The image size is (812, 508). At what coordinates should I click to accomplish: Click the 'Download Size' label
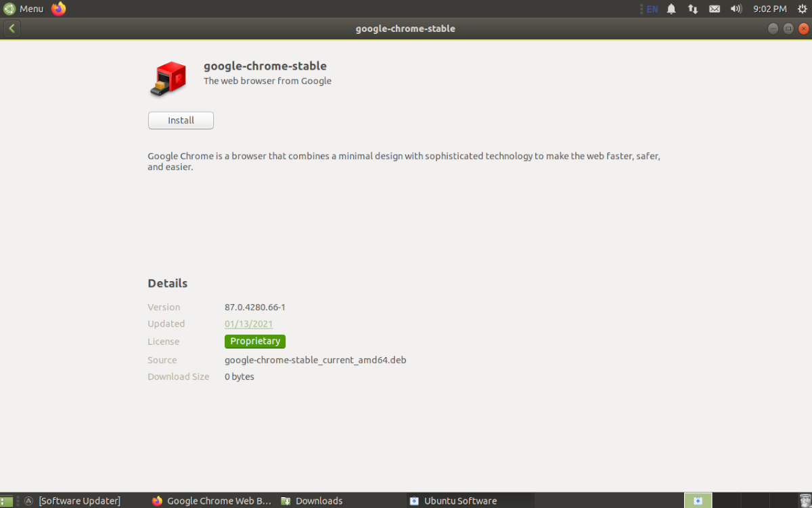[x=179, y=377]
